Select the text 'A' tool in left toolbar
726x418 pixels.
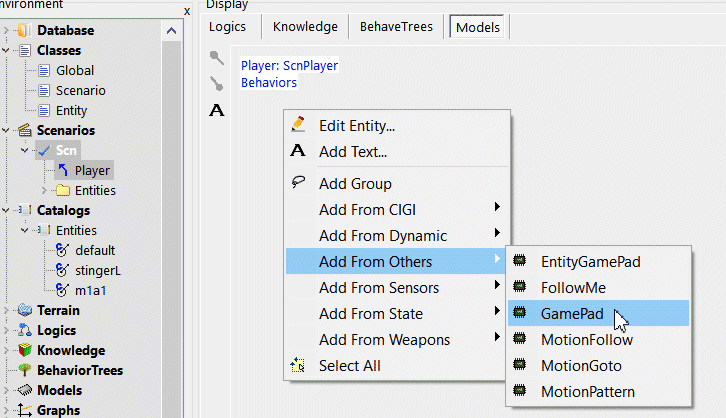pyautogui.click(x=216, y=110)
